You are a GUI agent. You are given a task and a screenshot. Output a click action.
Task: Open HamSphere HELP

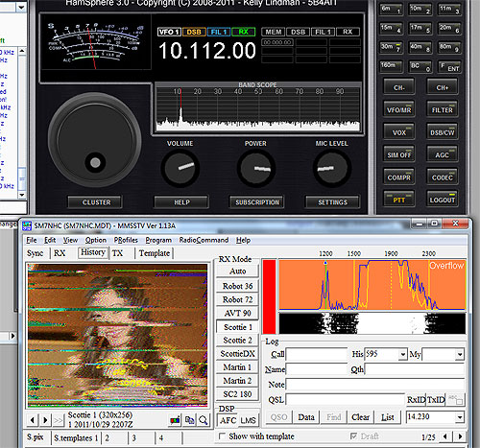(181, 202)
